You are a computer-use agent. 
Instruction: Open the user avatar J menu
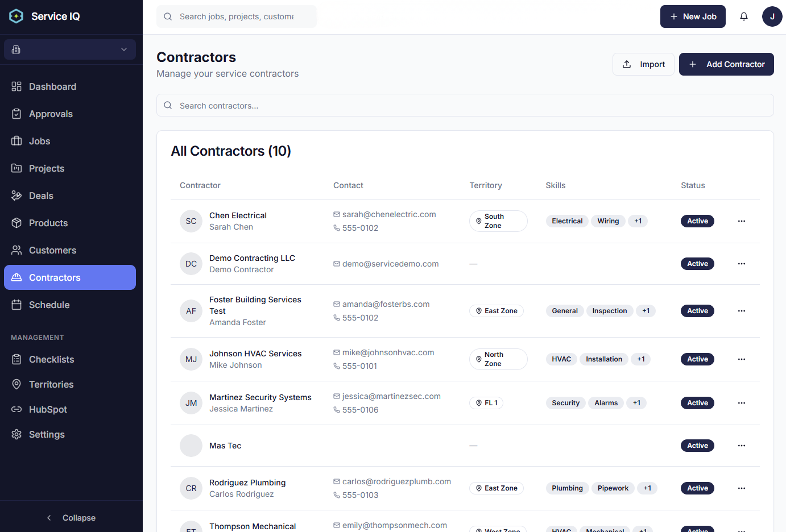pos(772,16)
